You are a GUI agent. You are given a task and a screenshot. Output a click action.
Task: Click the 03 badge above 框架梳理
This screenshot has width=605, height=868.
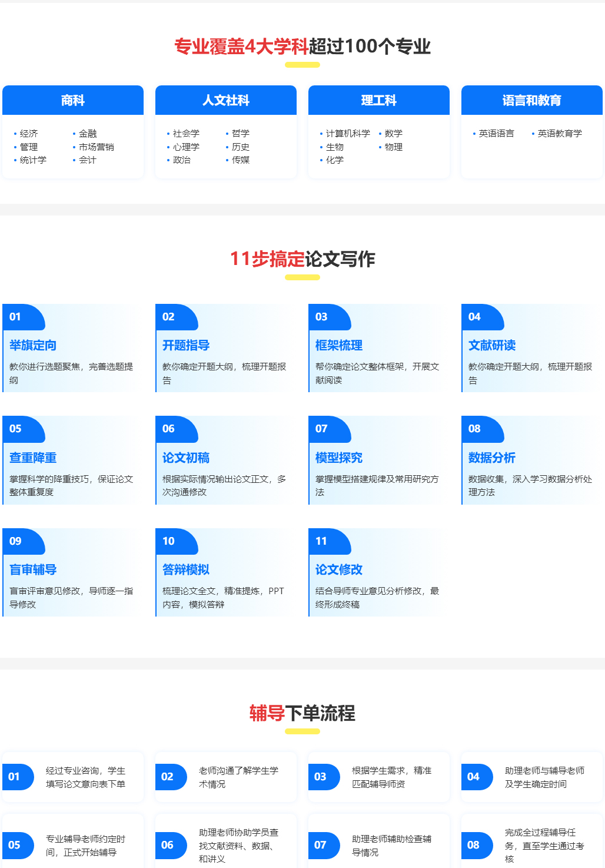[x=328, y=317]
